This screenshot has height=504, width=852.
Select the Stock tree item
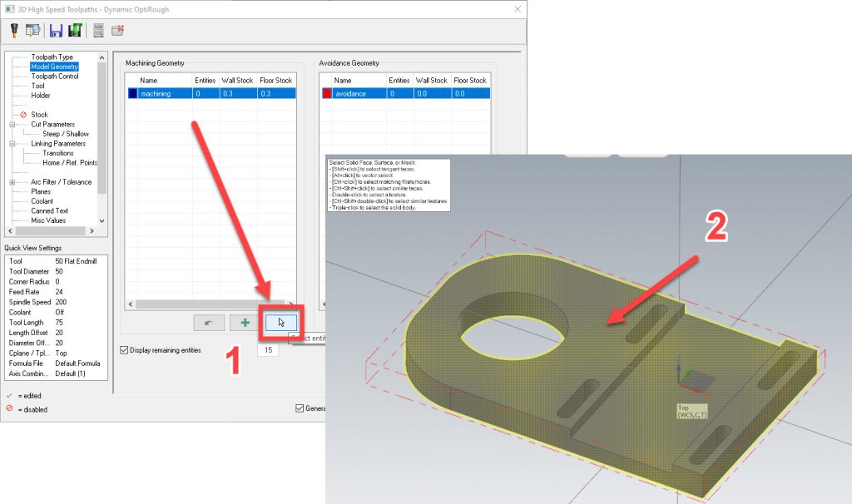39,115
